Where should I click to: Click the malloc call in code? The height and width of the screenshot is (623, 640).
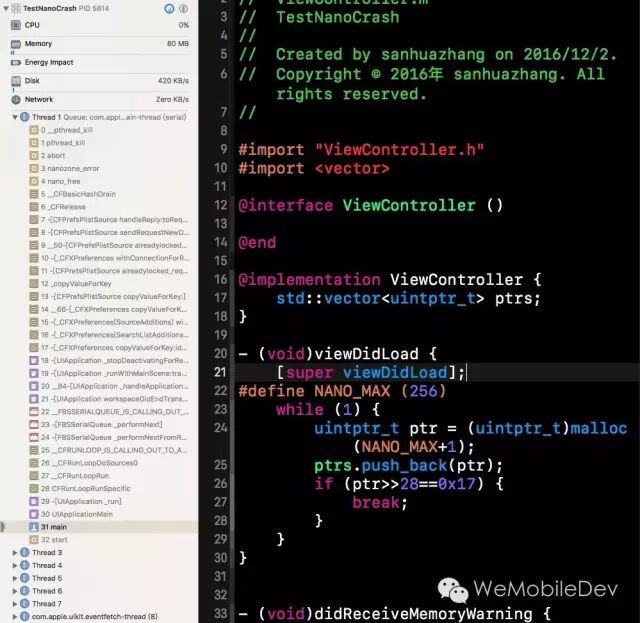[598, 428]
